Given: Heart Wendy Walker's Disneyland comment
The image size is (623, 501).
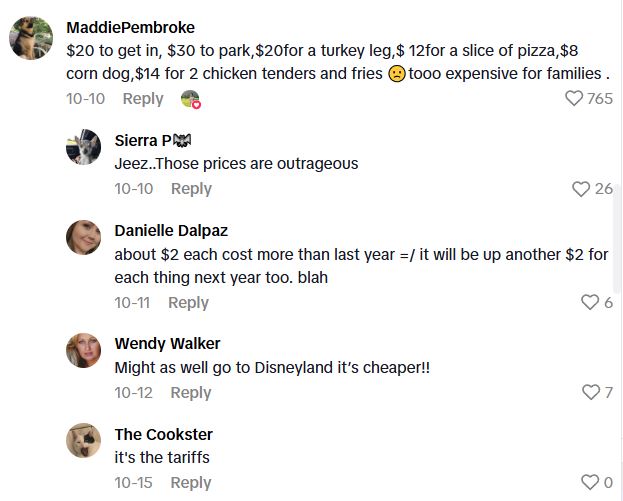Looking at the screenshot, I should coord(590,393).
